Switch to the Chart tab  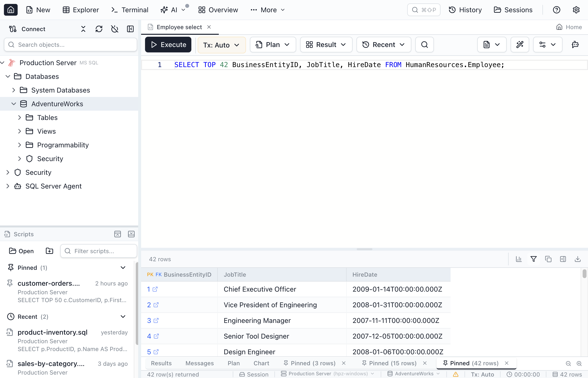[261, 364]
